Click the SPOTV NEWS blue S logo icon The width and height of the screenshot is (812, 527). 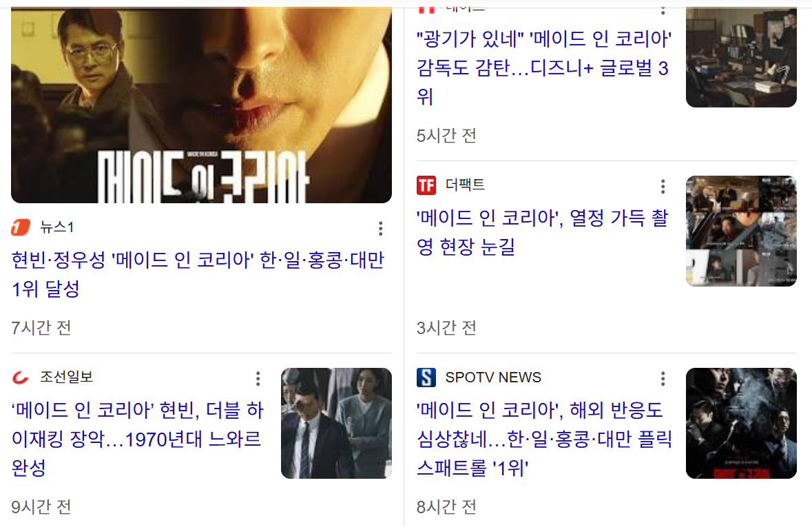426,378
